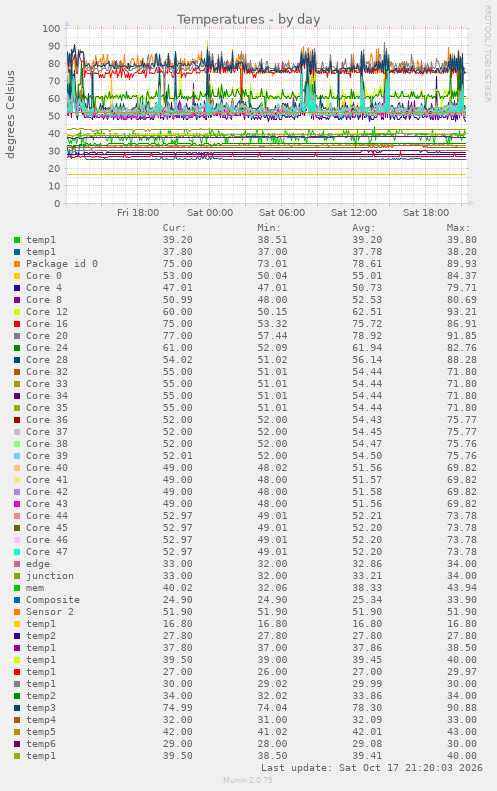This screenshot has width=497, height=791.
Task: Select the Core 12 legend label
Action: (x=47, y=312)
